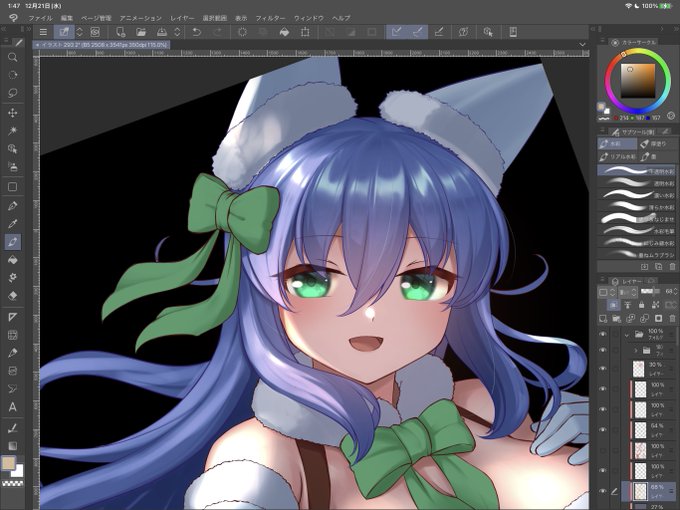Click the Scale/Rotate transform icon in command bar
The width and height of the screenshot is (680, 510).
(305, 32)
